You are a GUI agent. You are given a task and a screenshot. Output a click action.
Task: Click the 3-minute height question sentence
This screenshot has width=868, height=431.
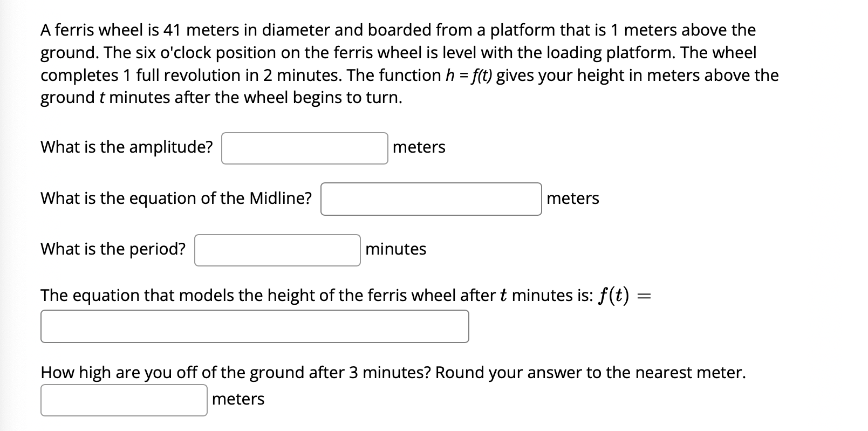coord(393,372)
